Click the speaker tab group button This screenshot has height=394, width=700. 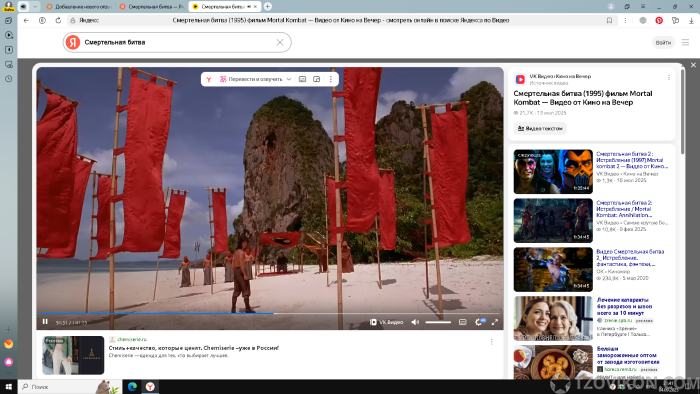point(23,7)
